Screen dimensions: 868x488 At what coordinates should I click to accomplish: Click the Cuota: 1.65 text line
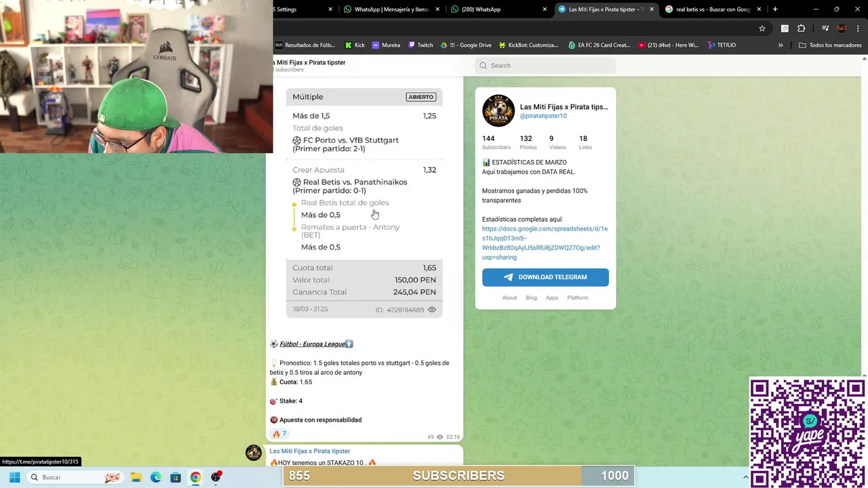click(x=296, y=382)
